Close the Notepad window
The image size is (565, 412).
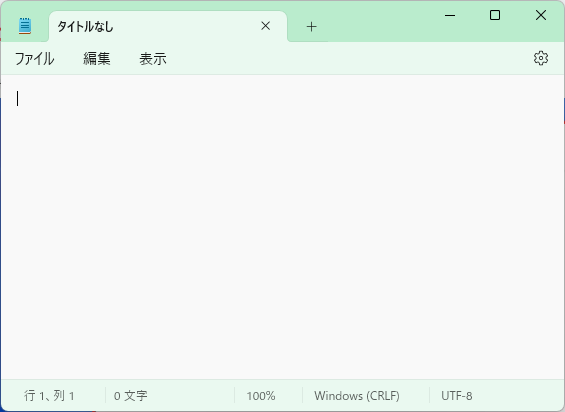pyautogui.click(x=541, y=15)
